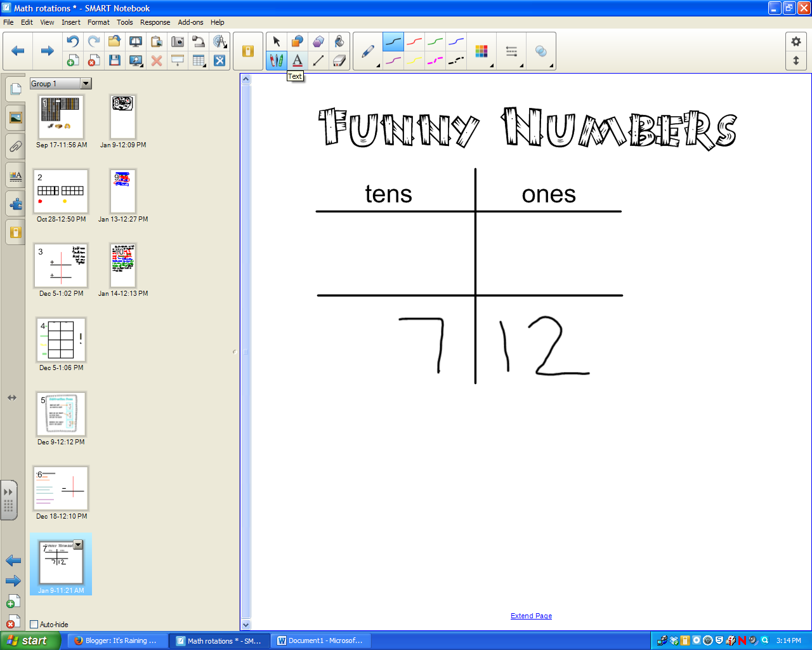Select the red pen style
Image resolution: width=812 pixels, height=650 pixels.
point(414,42)
